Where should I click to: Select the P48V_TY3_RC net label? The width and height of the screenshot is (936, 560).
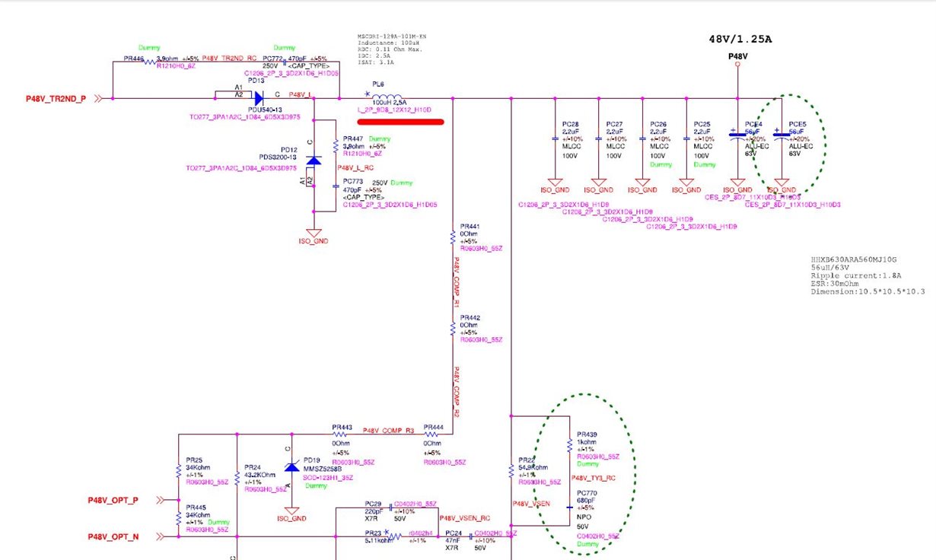(595, 478)
